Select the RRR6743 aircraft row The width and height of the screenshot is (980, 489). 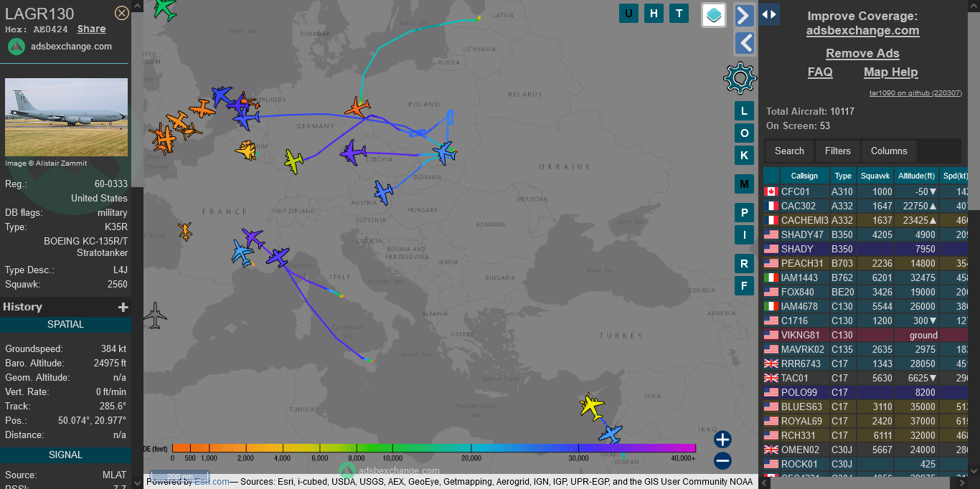pyautogui.click(x=866, y=364)
